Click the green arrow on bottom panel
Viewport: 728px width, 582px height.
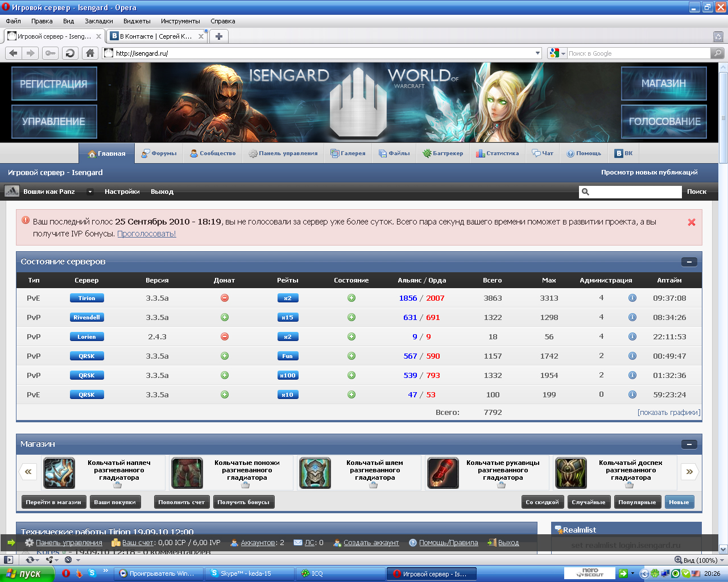pos(11,542)
